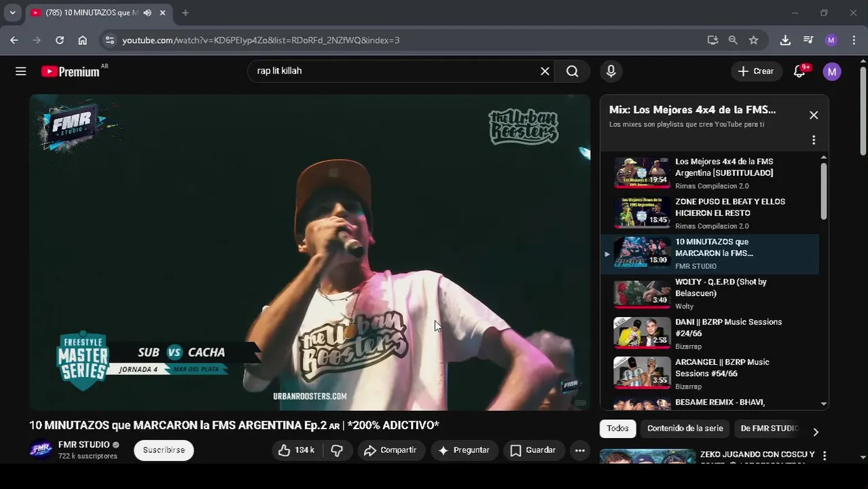Open browser profile M avatar
Viewport: 868px width, 489px height.
click(831, 40)
